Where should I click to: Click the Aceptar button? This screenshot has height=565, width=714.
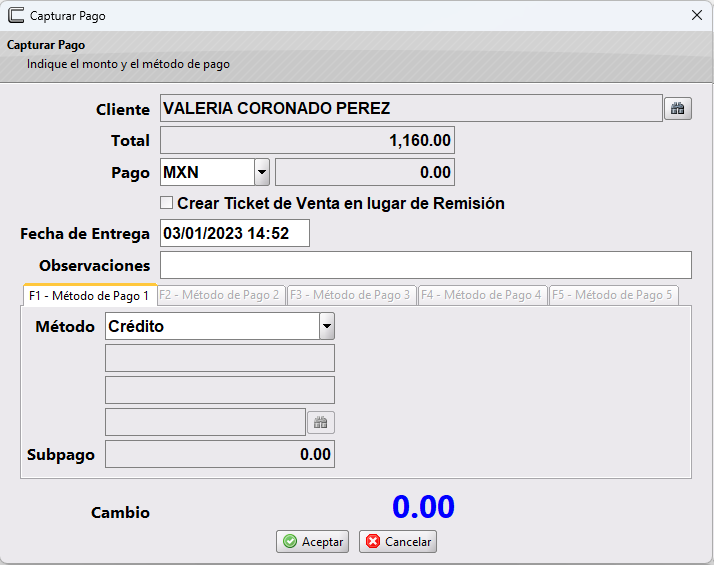312,541
